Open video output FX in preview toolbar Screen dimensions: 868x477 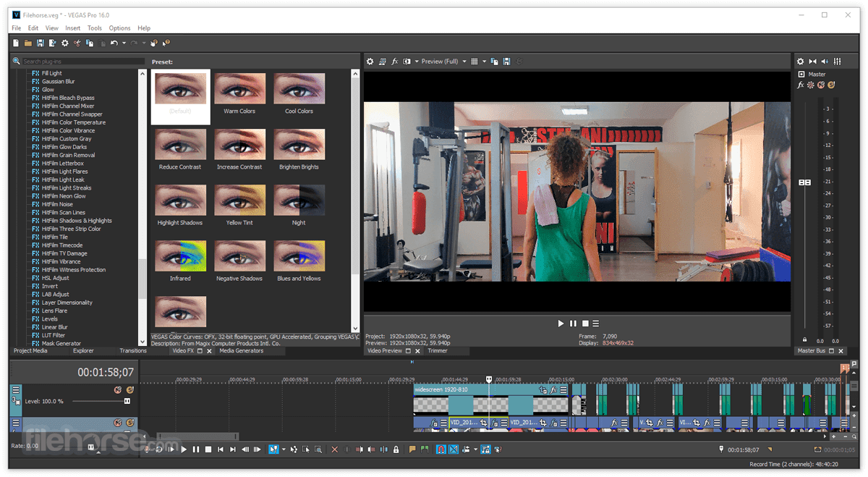(x=395, y=62)
